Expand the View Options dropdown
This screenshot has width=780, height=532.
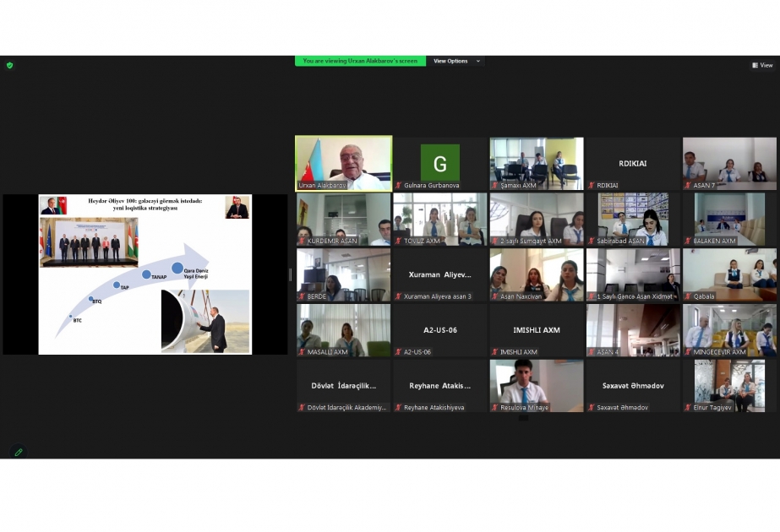coord(456,61)
